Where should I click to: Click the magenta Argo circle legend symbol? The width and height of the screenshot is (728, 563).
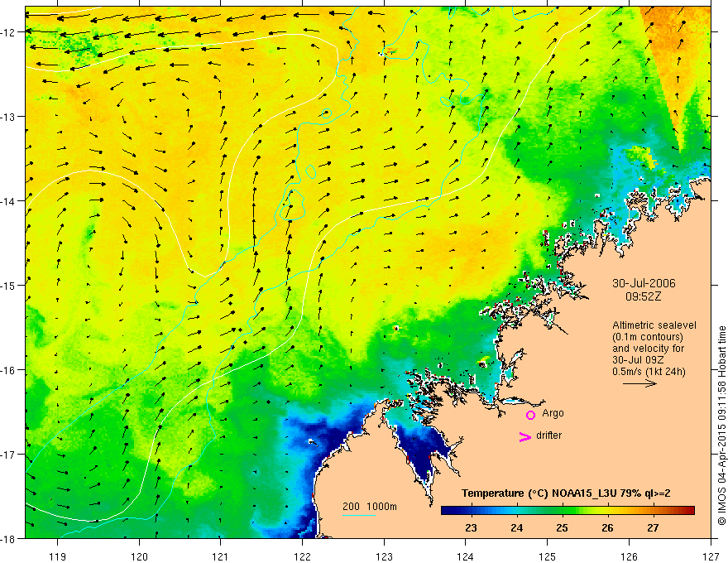[530, 415]
